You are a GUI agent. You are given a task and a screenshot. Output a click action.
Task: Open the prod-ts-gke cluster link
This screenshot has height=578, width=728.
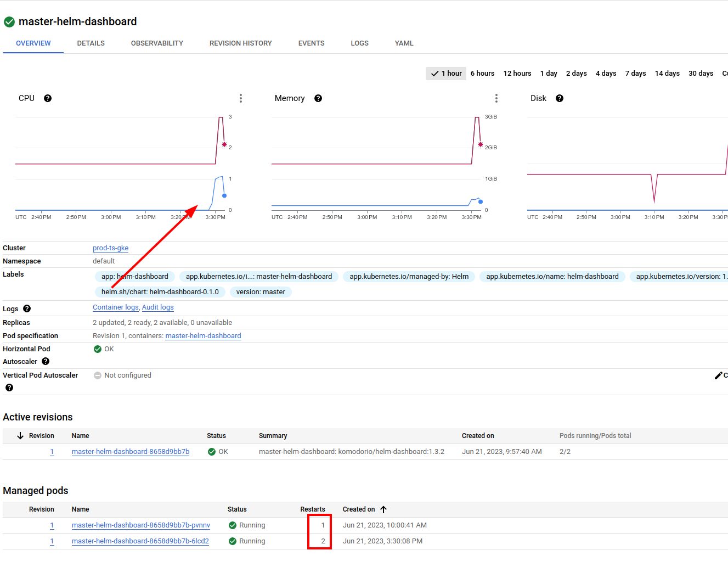point(110,248)
